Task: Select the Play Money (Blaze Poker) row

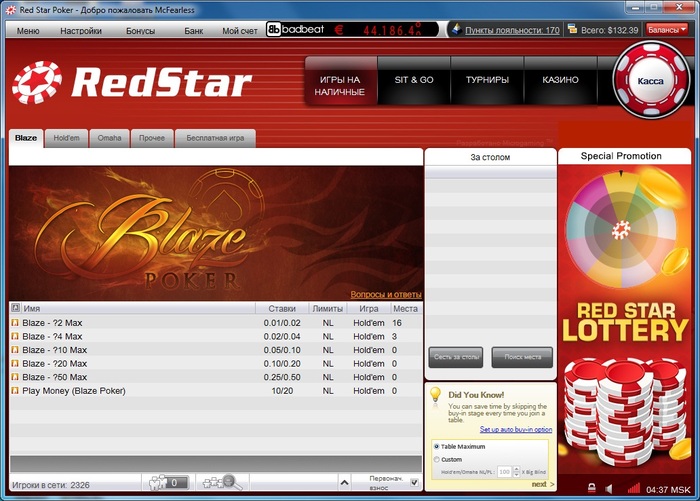Action: click(216, 391)
